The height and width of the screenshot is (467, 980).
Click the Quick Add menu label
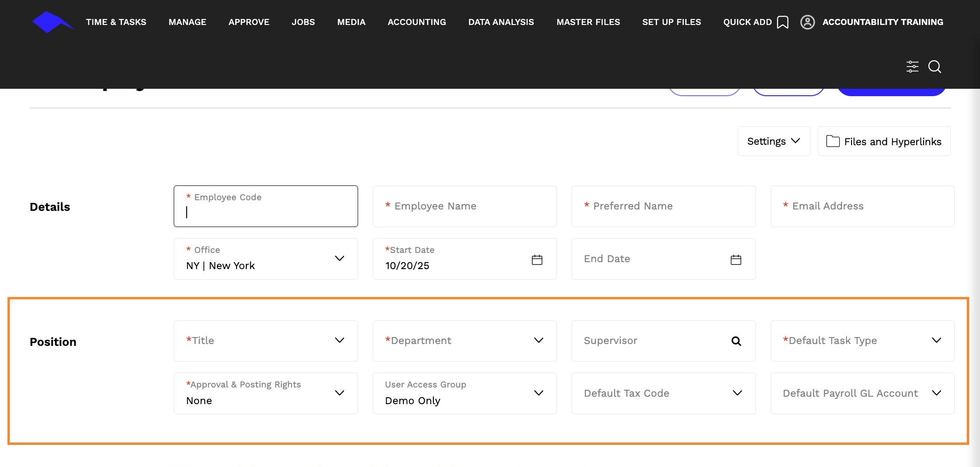pyautogui.click(x=748, y=22)
